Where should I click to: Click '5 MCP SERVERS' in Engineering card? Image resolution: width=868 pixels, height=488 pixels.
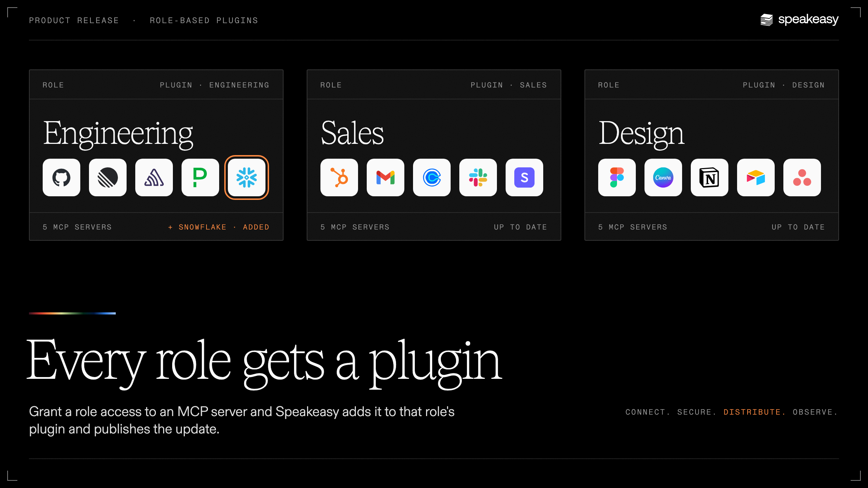(x=77, y=227)
